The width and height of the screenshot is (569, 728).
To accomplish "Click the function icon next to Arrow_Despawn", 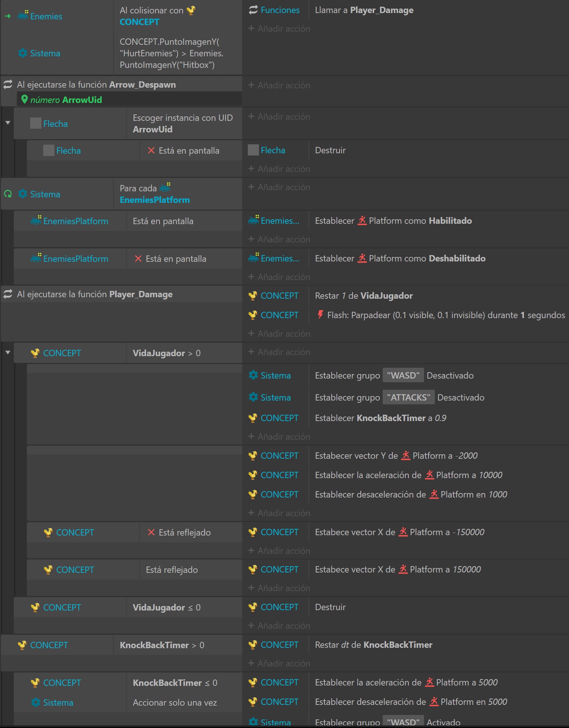I will [8, 85].
